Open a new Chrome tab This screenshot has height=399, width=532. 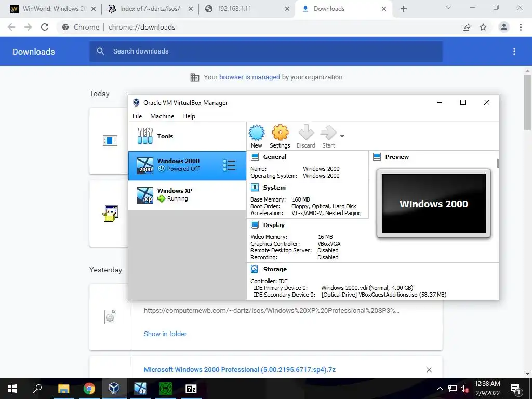coord(403,9)
